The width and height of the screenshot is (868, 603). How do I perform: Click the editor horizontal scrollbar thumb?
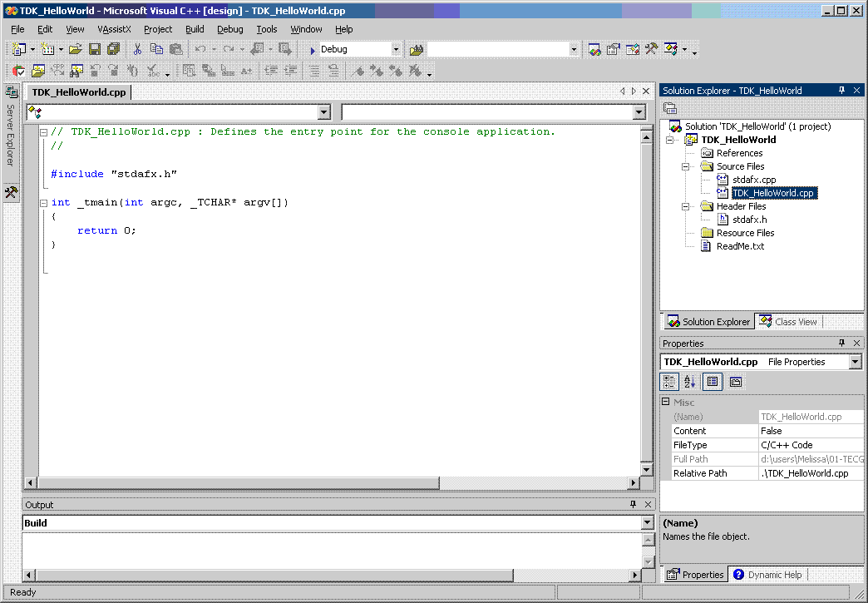click(x=239, y=483)
